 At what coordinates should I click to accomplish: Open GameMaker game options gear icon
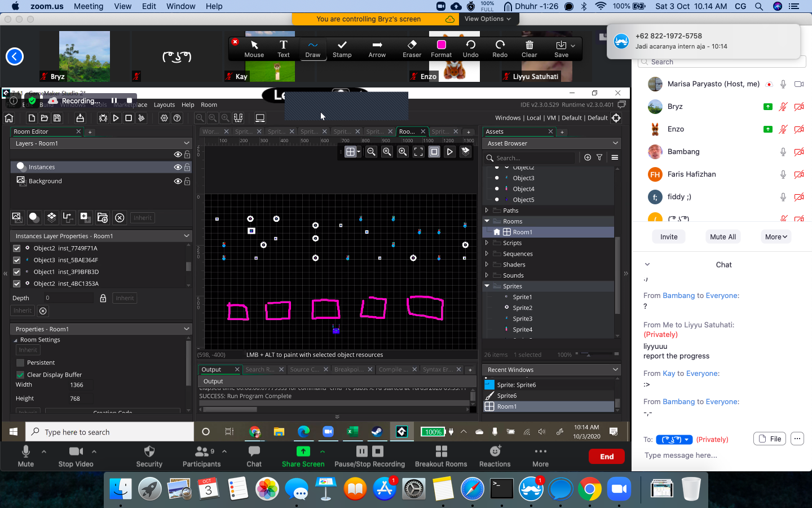164,118
